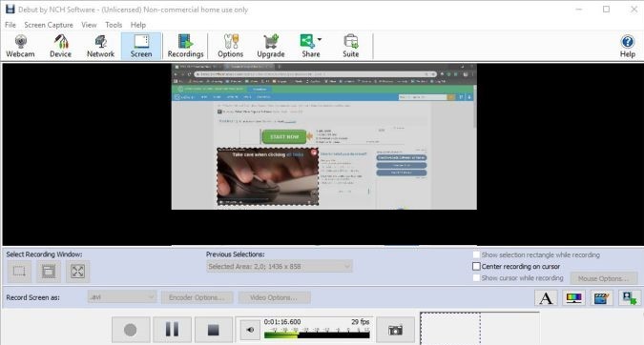Click the Mouse Options button
Screen dimensions: 644x345
[604, 278]
